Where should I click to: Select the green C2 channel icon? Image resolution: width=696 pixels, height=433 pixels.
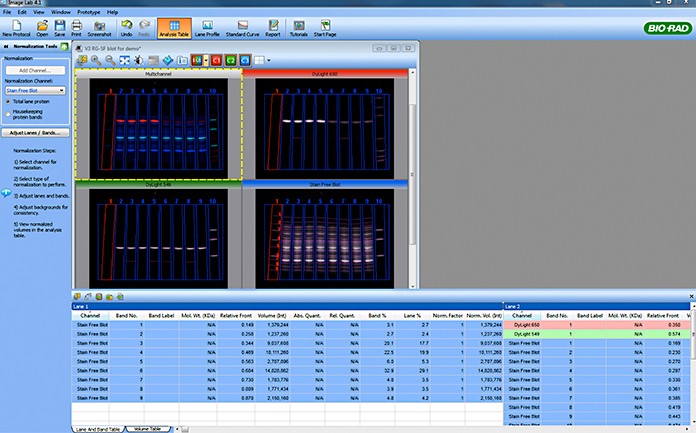tap(230, 61)
